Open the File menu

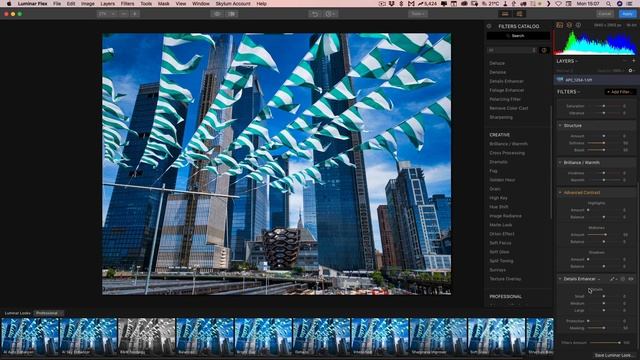57,4
